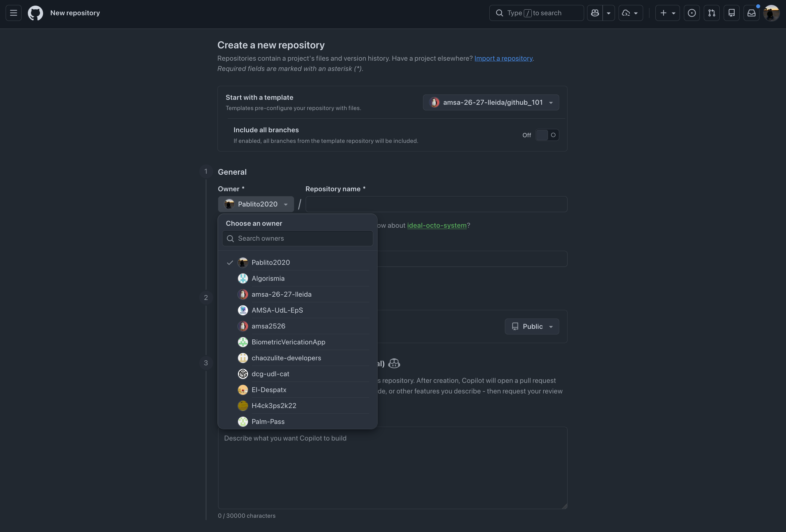This screenshot has width=786, height=532.
Task: Click the magnifier icon in Search owners
Action: 230,239
